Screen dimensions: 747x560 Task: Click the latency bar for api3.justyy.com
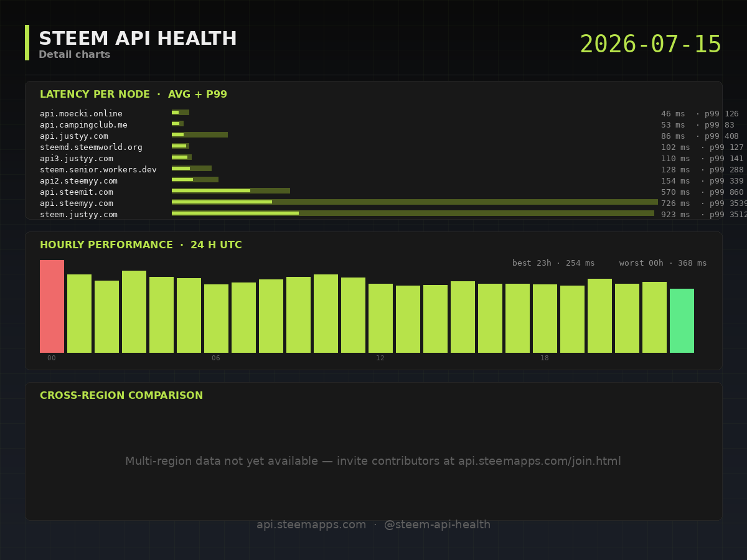point(182,157)
